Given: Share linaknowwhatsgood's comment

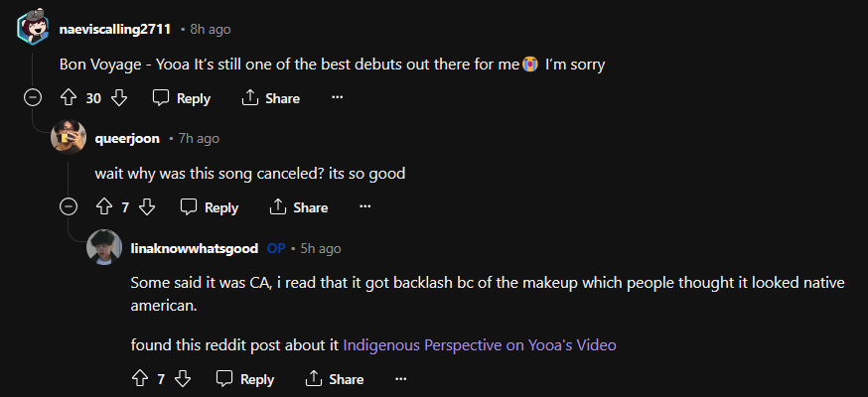Looking at the screenshot, I should [335, 379].
